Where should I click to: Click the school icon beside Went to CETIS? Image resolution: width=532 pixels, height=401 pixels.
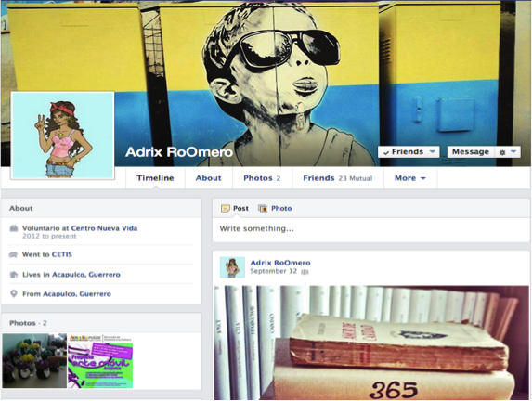[13, 254]
